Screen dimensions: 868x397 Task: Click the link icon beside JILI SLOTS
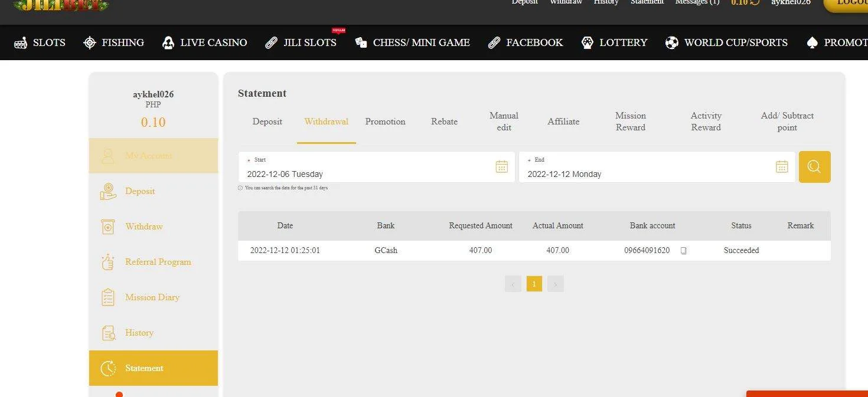tap(271, 42)
